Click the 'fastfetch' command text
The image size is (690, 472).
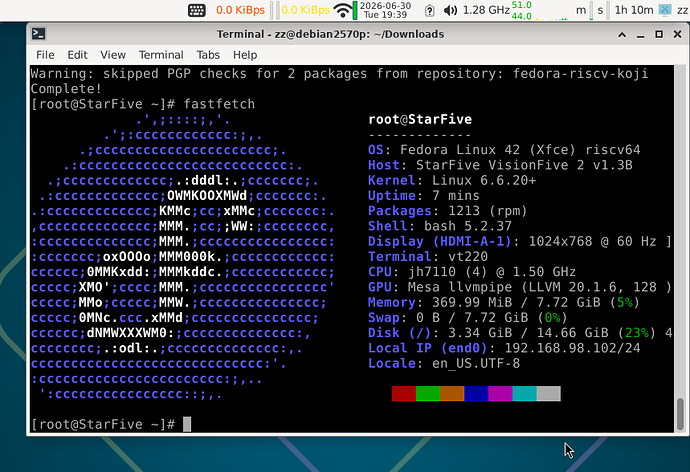(x=219, y=104)
